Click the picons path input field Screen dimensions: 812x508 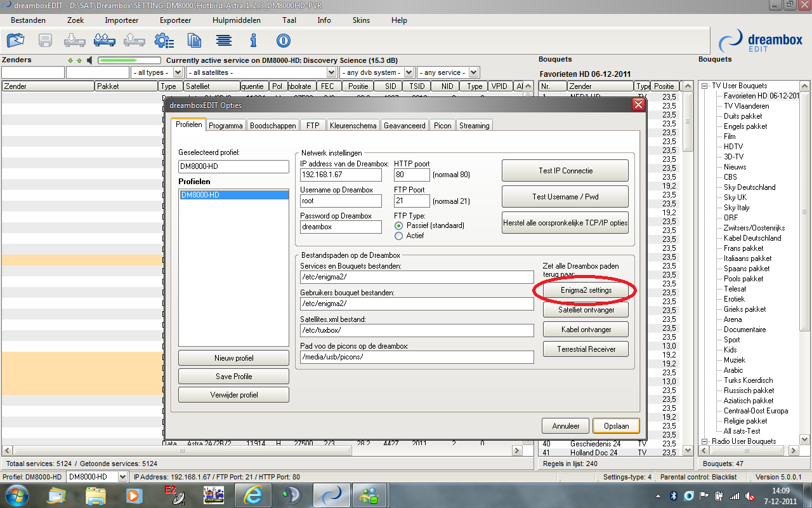[417, 357]
